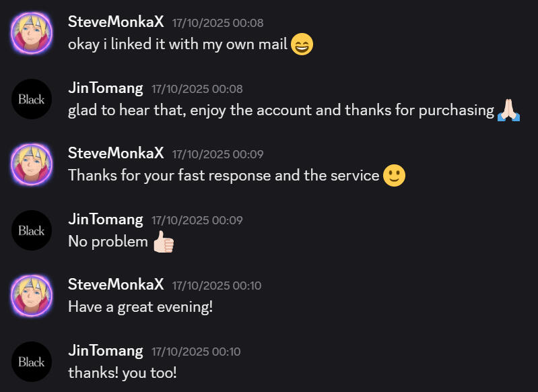Click the praying hands emoji after "purchasing"
This screenshot has height=392, width=538.
(508, 110)
